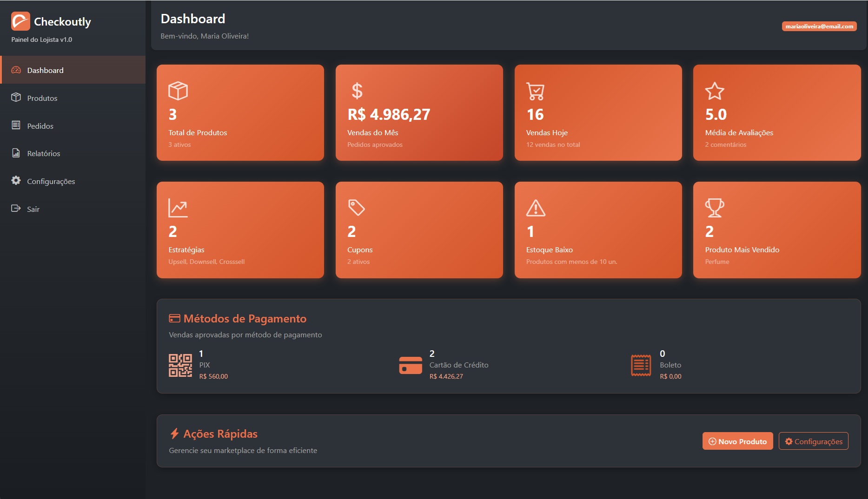Screen dimensions: 868x499
Task: Click the Novo Produto button
Action: point(737,441)
